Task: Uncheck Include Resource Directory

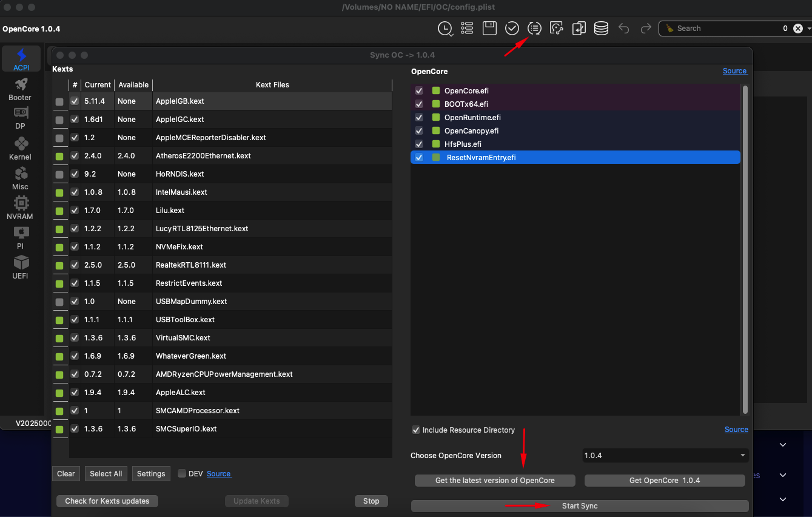Action: click(416, 430)
